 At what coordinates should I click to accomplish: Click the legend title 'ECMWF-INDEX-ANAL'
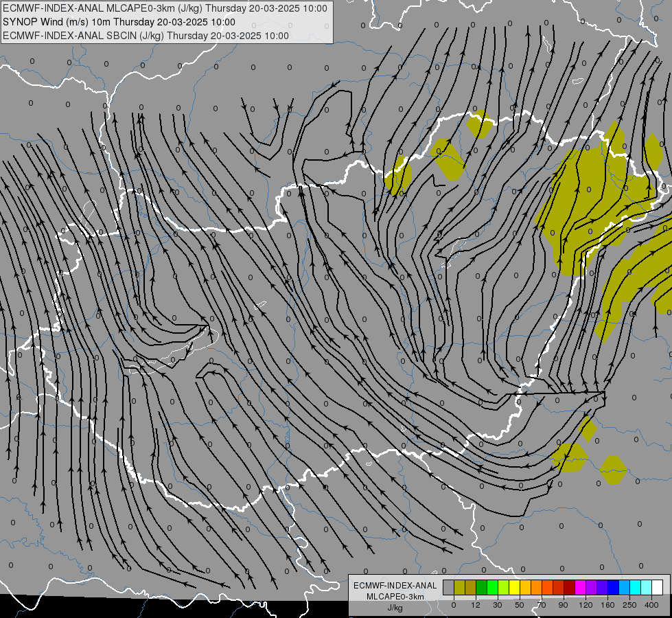click(395, 586)
